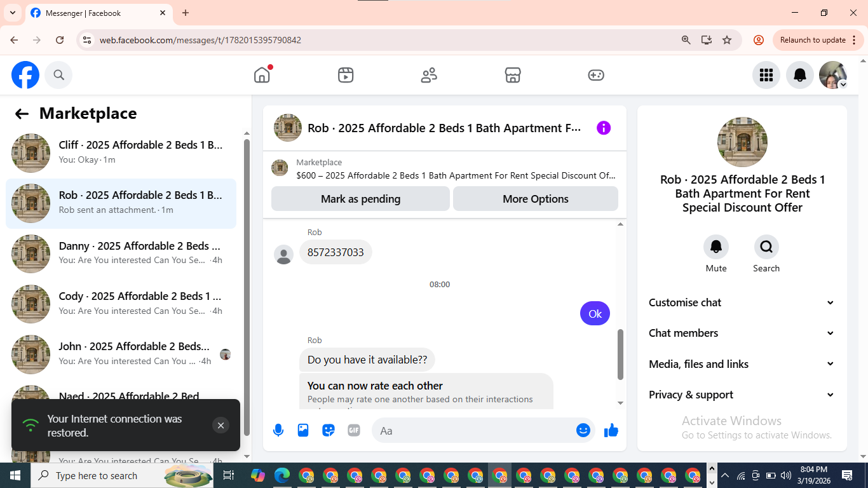The width and height of the screenshot is (868, 488).
Task: Open the Windows Action Center icon
Action: pyautogui.click(x=847, y=475)
